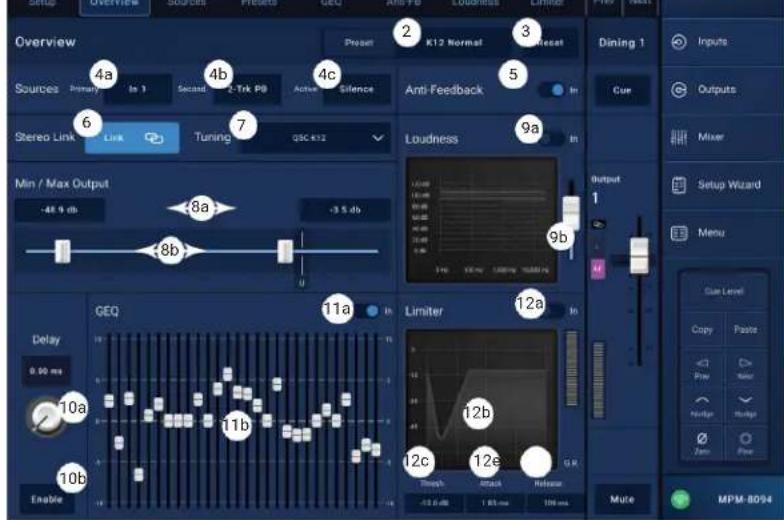
Task: Open the Mixer view icon
Action: coord(678,137)
